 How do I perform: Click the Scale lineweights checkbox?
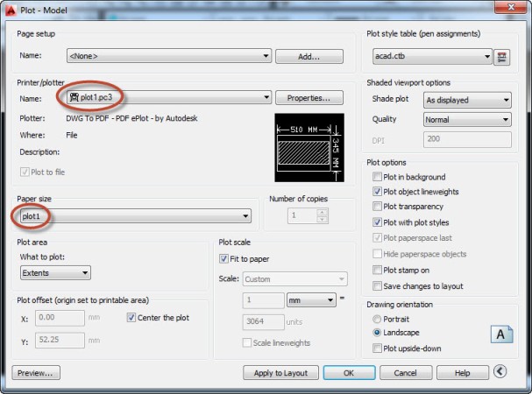(x=246, y=342)
